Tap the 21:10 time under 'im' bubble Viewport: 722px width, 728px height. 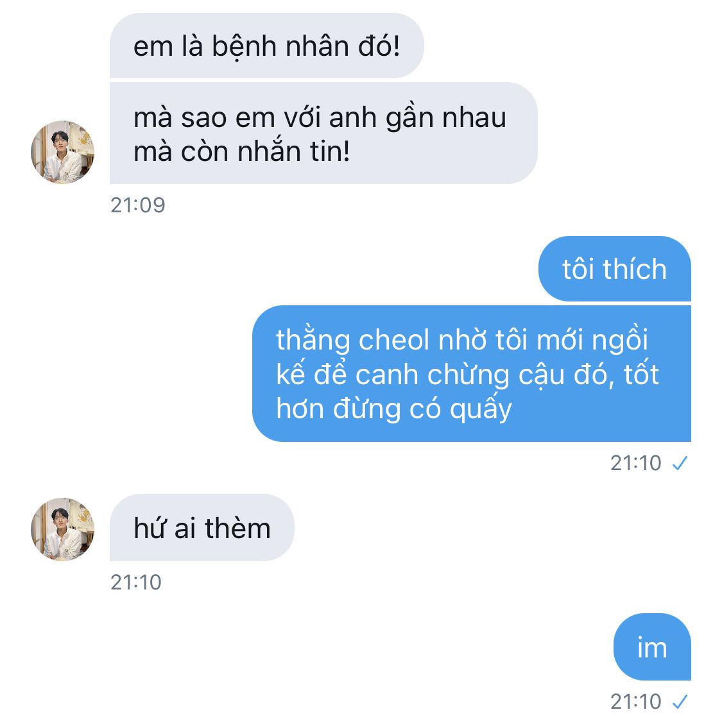635,702
